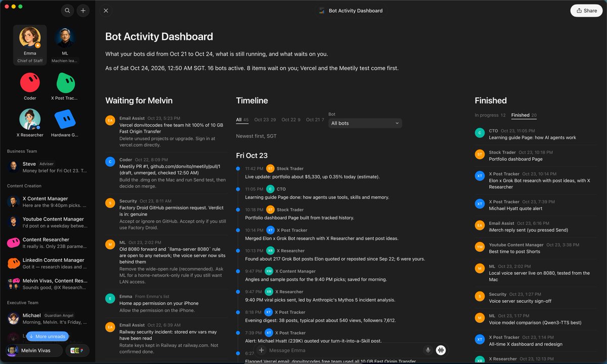The image size is (607, 364).
Task: Select the green X Post Tracker icon
Action: [65, 82]
